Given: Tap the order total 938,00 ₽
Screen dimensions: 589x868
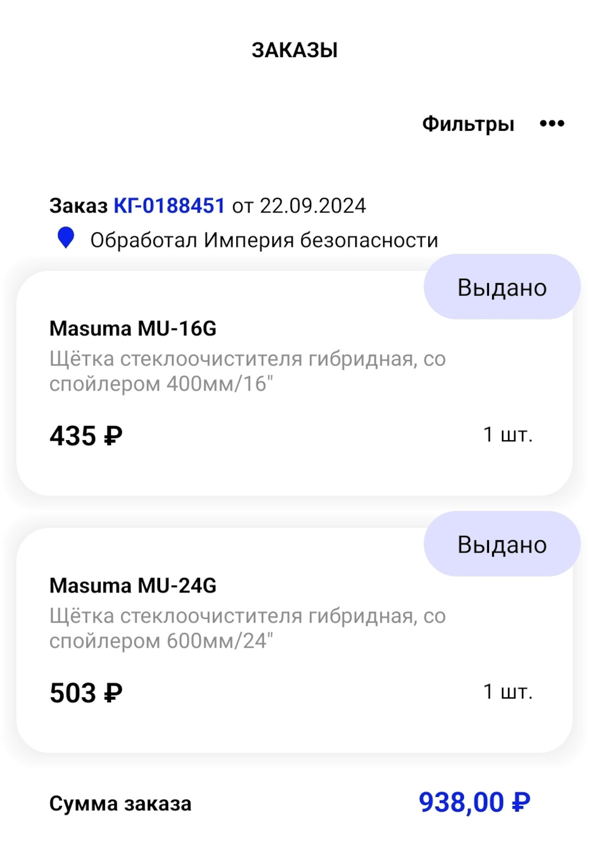Looking at the screenshot, I should [x=474, y=802].
